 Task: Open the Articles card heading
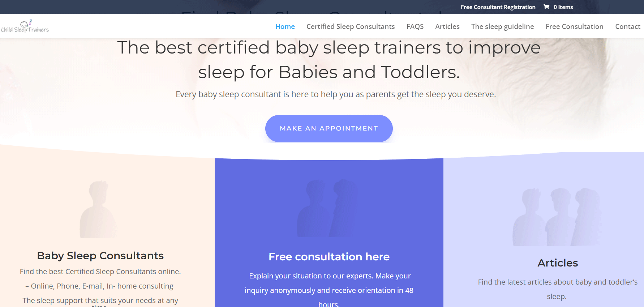tap(557, 263)
